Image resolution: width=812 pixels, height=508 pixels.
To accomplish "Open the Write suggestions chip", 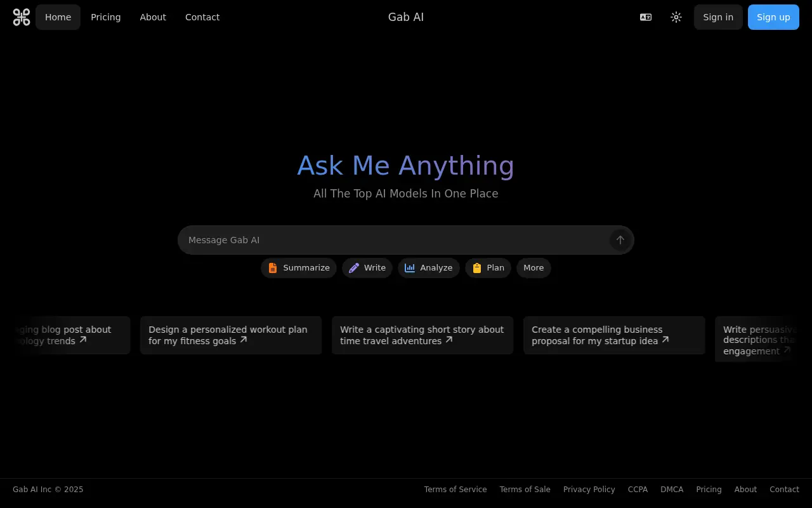I will pos(367,268).
